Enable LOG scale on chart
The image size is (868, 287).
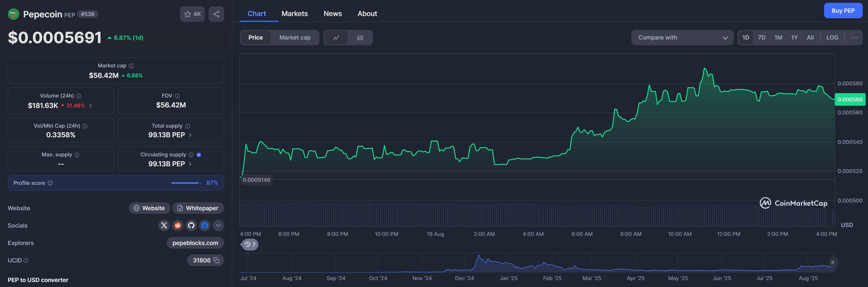(x=832, y=37)
